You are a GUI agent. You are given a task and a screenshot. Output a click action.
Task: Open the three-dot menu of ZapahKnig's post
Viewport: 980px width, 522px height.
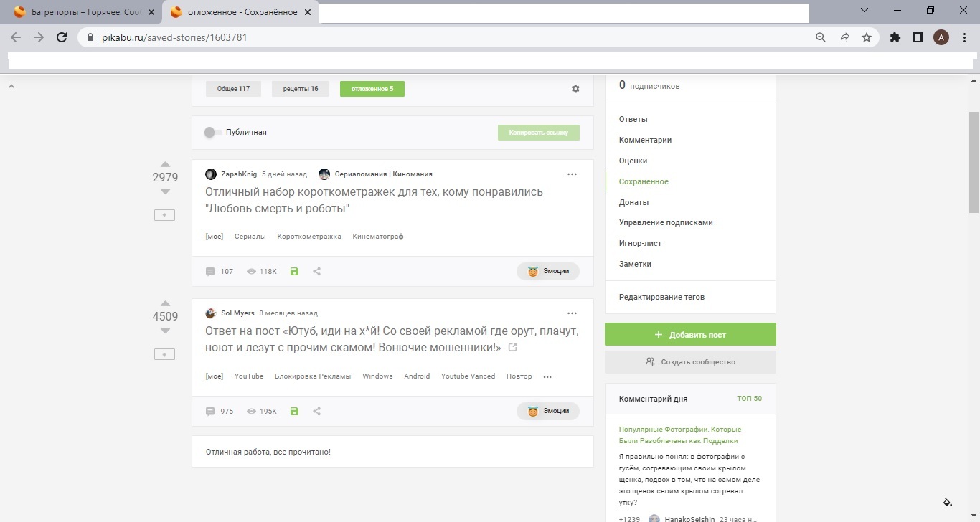[x=572, y=174]
